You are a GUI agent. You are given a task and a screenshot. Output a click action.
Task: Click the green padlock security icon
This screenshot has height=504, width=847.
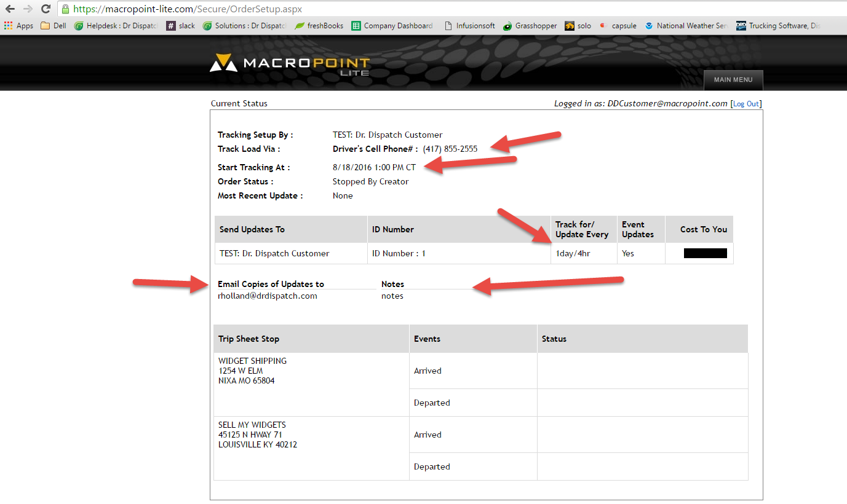tap(65, 9)
